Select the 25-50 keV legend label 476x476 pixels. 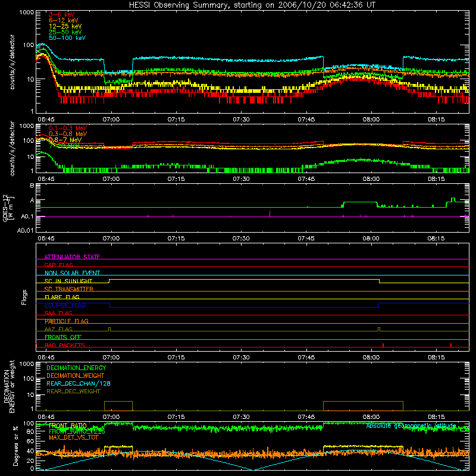tap(65, 32)
